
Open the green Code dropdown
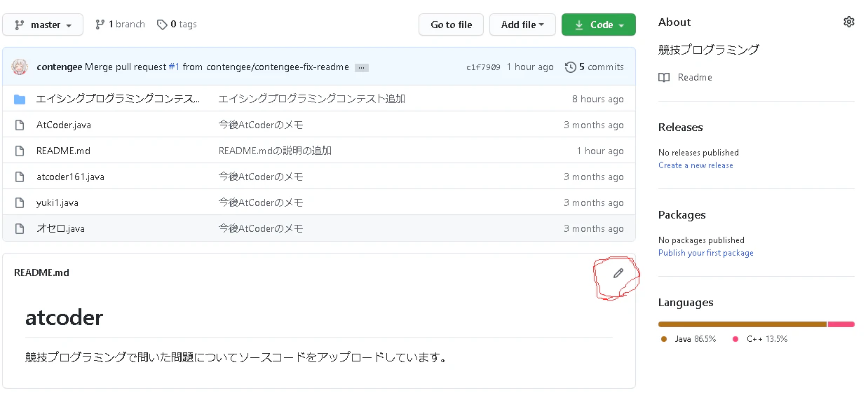point(599,25)
